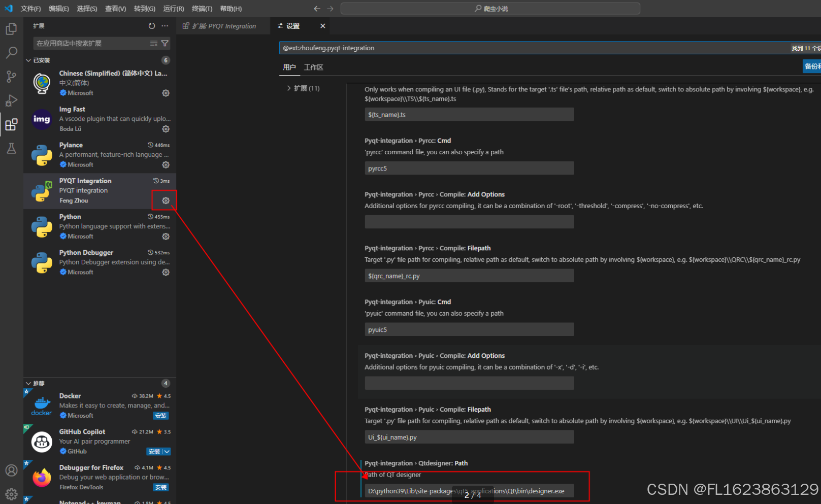Collapse the installed extensions section

(x=28, y=60)
